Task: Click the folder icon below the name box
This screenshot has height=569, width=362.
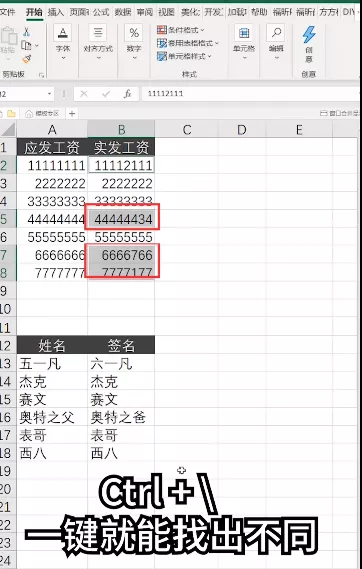Action: click(11, 114)
